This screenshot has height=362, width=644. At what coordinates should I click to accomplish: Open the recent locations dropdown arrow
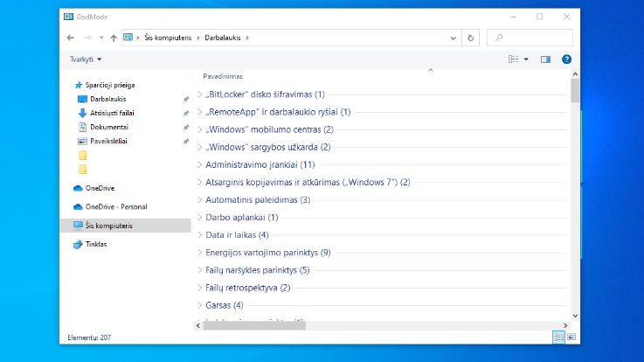coord(101,38)
